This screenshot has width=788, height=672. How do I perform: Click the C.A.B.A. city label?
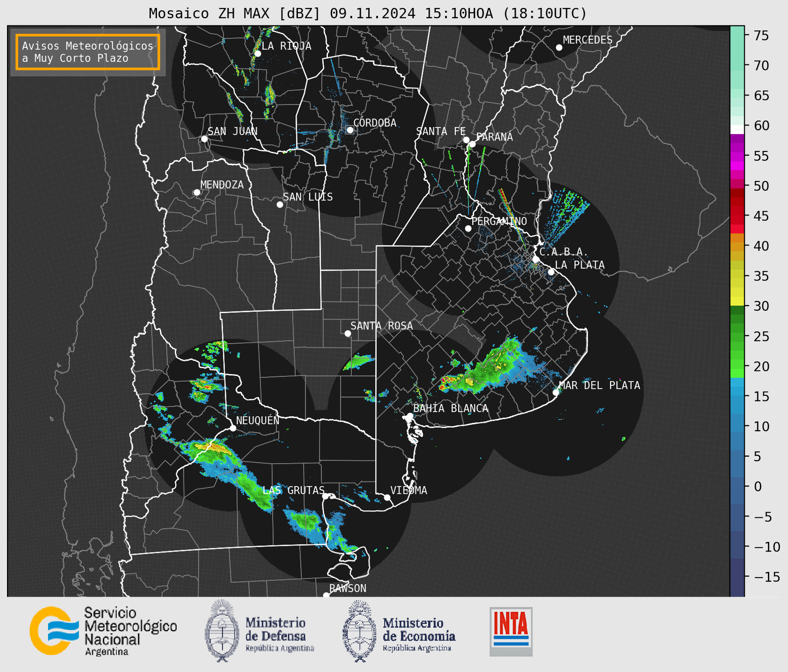pos(564,252)
